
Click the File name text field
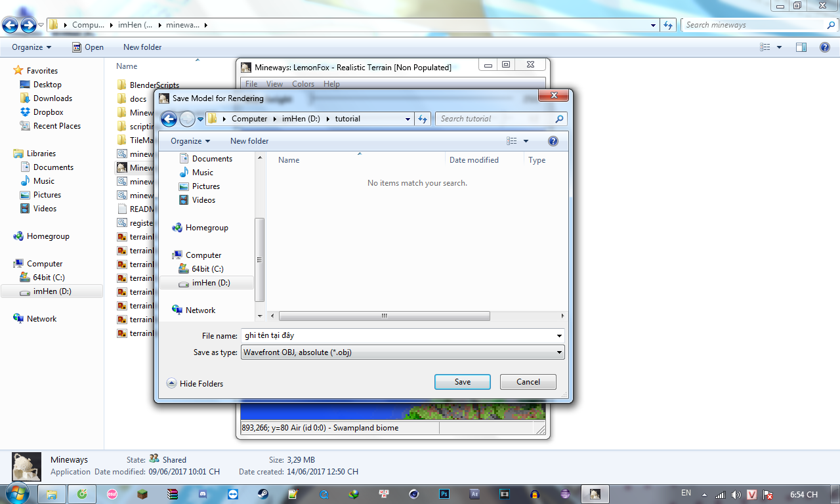point(398,336)
